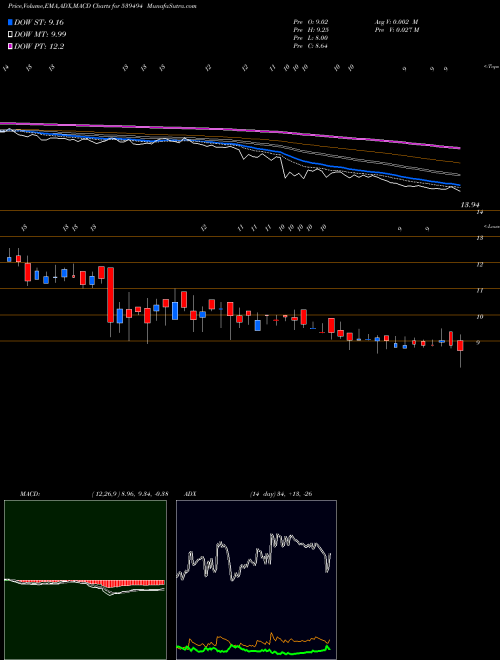Viewport: 500px width, 660px height.
Task: Click the 'Pre L: 8.00' value
Action: coord(311,38)
